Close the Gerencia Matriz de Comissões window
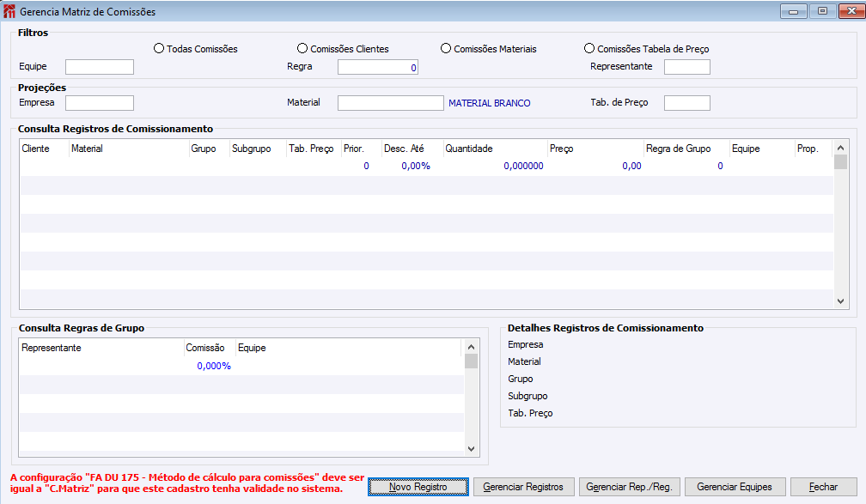Screen dimensions: 866x504 pyautogui.click(x=851, y=11)
